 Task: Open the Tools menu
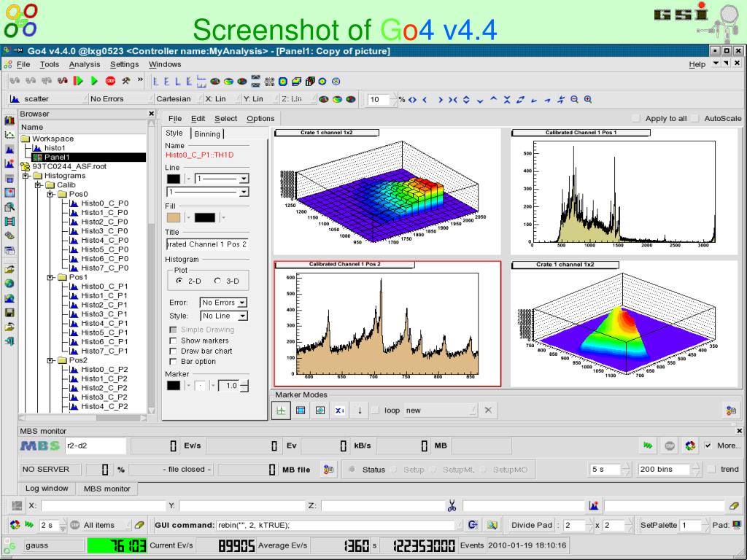tap(49, 64)
